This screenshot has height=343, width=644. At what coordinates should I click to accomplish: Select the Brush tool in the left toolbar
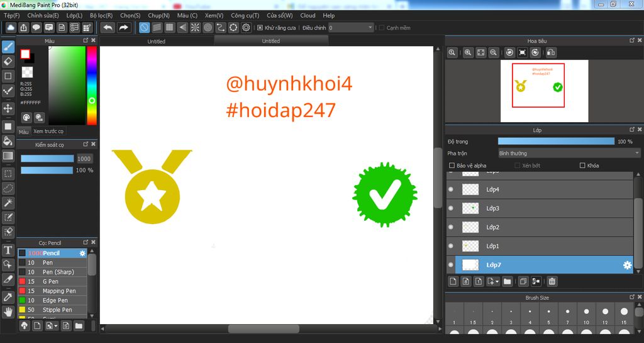(x=8, y=47)
